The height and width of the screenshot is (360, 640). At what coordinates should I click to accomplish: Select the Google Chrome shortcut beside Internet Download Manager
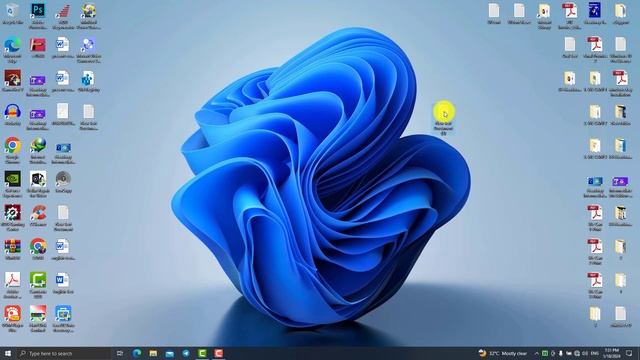click(13, 150)
